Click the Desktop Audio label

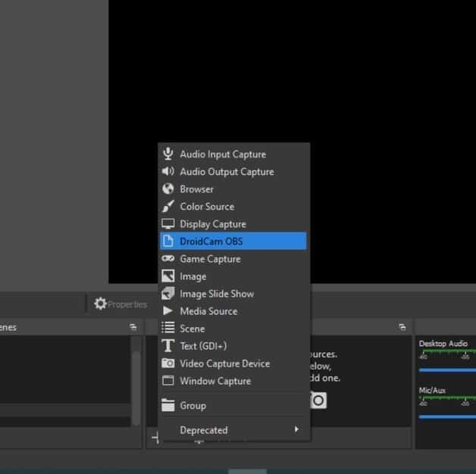click(443, 343)
